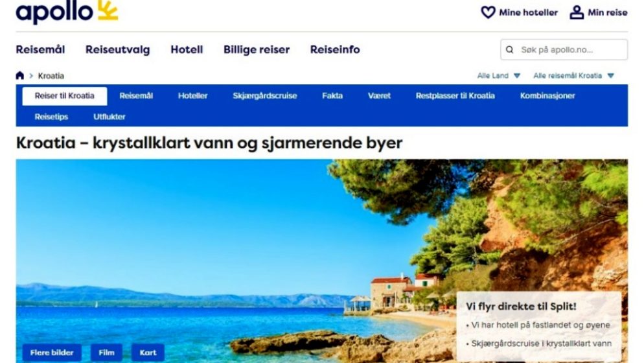Image resolution: width=644 pixels, height=363 pixels.
Task: Click the Film button
Action: coord(106,353)
